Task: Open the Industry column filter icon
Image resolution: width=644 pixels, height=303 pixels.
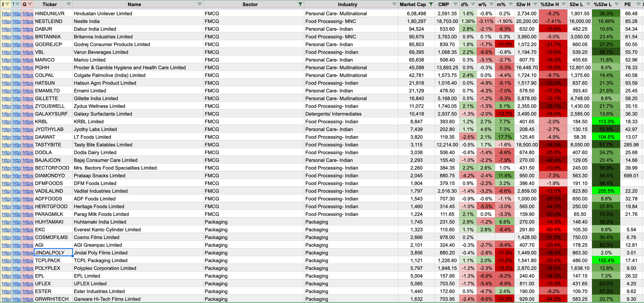Action: click(394, 4)
